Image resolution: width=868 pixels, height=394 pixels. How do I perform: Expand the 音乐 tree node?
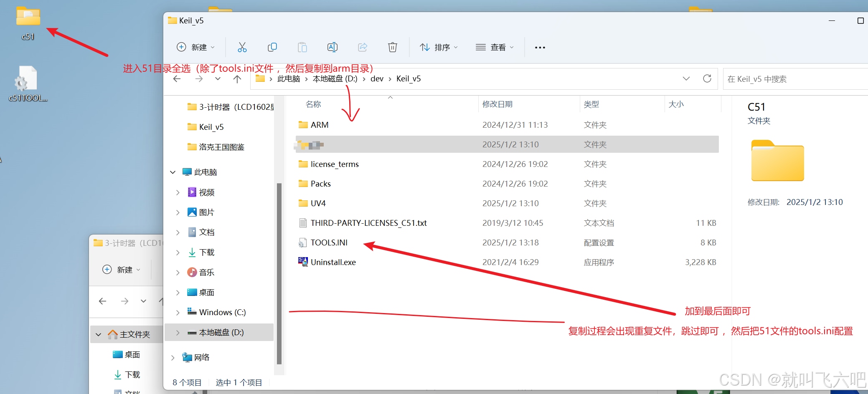click(x=178, y=272)
